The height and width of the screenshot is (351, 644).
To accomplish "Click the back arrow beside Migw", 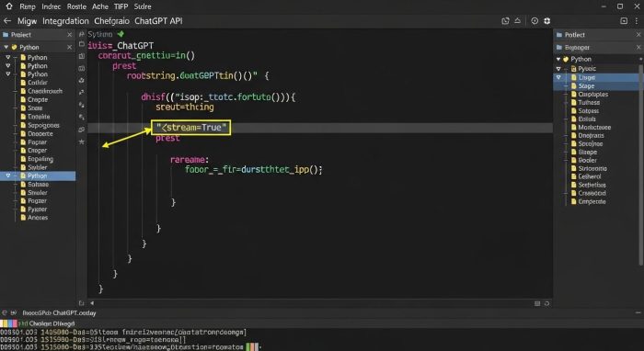I will click(7, 21).
